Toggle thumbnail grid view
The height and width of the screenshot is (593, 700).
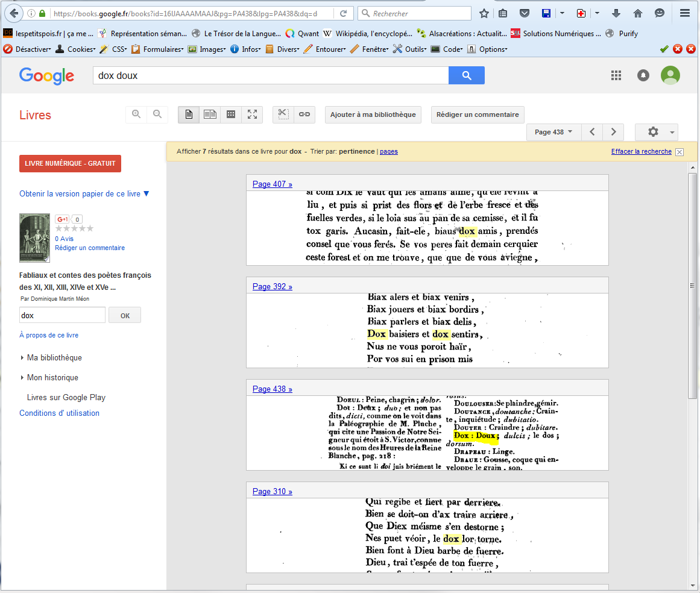pos(231,115)
